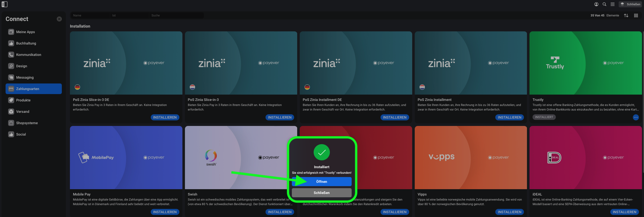Click the sort arrows icon
This screenshot has width=644, height=217.
pyautogui.click(x=626, y=15)
